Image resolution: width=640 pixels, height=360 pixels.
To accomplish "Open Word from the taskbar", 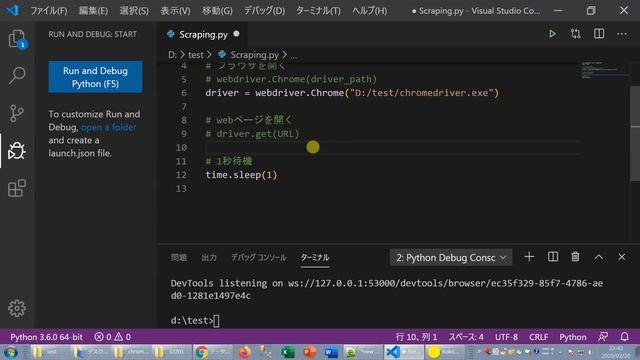I will (x=331, y=352).
